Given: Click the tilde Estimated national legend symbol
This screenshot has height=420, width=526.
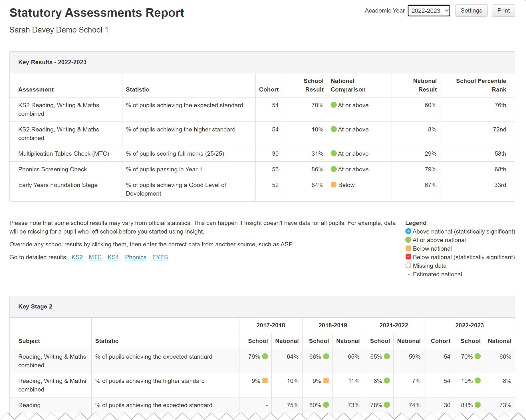Looking at the screenshot, I should coord(408,274).
